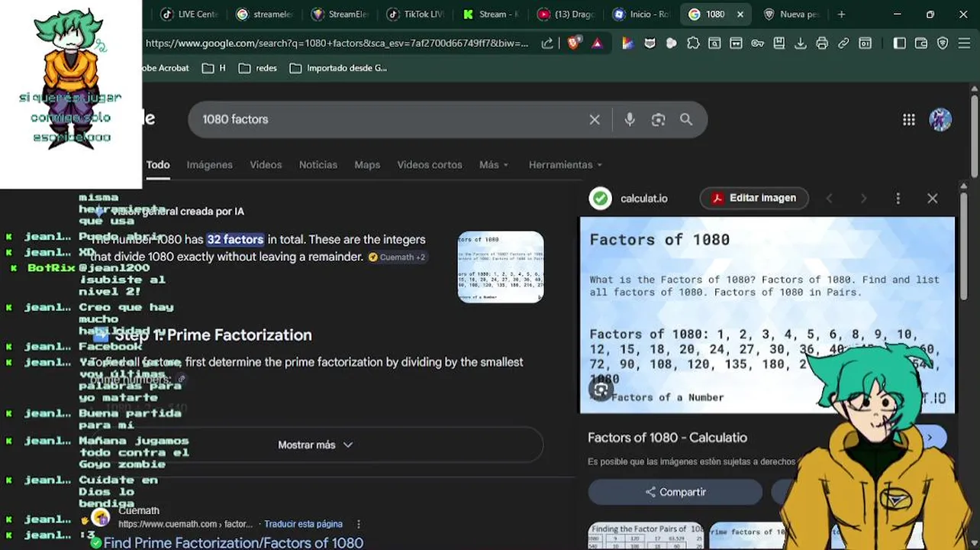Click the calculat.io source name
The height and width of the screenshot is (550, 980).
click(643, 199)
